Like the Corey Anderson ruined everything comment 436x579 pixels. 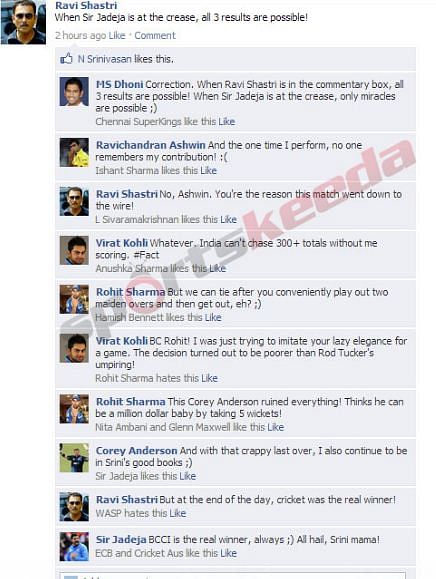click(276, 427)
